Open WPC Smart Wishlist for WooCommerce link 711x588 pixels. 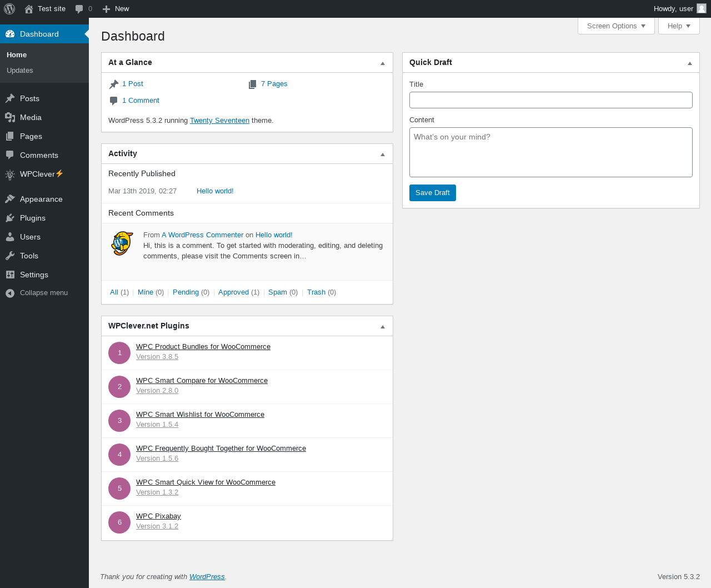(x=200, y=415)
